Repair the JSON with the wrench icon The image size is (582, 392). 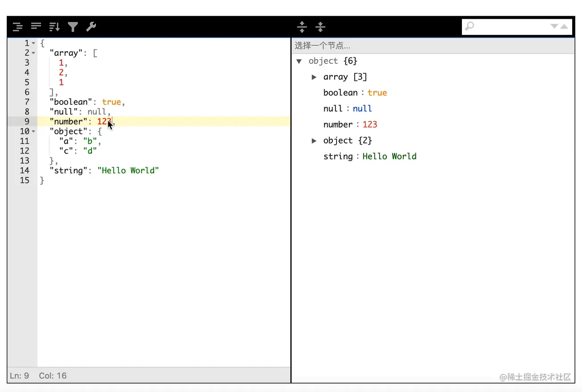click(91, 27)
